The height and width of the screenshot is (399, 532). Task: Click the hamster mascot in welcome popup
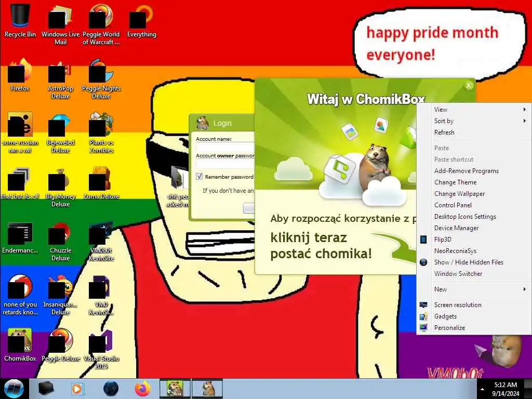tap(374, 167)
